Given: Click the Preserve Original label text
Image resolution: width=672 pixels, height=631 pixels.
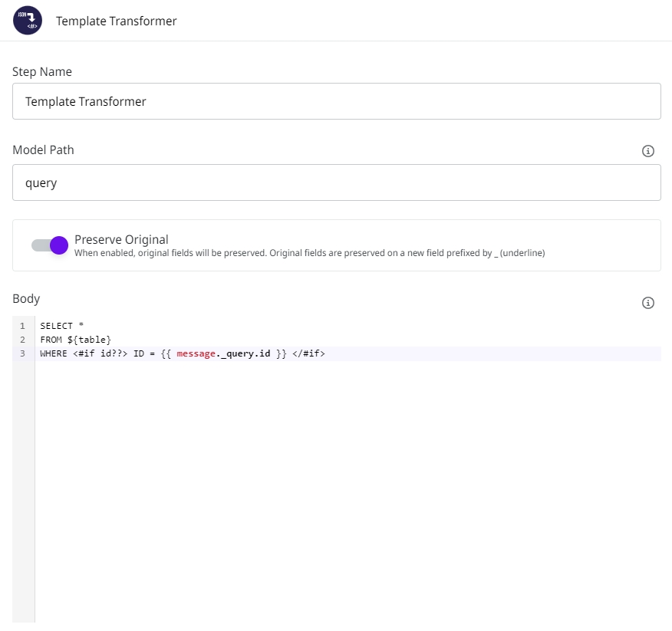Looking at the screenshot, I should pos(121,239).
